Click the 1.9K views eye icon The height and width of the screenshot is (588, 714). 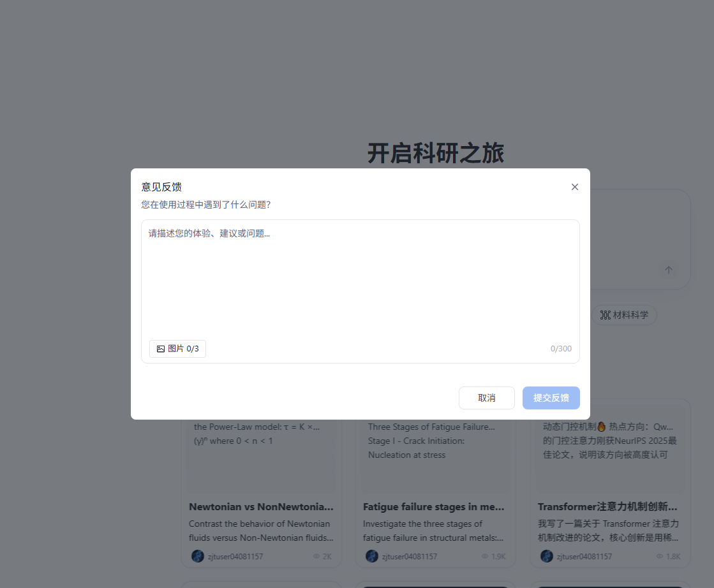coord(484,557)
